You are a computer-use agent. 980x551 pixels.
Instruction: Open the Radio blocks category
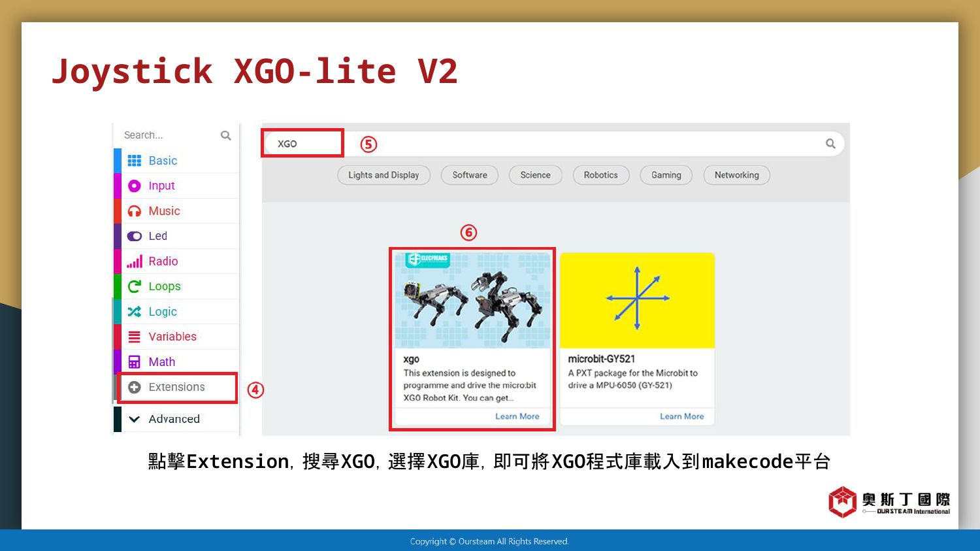(176, 261)
